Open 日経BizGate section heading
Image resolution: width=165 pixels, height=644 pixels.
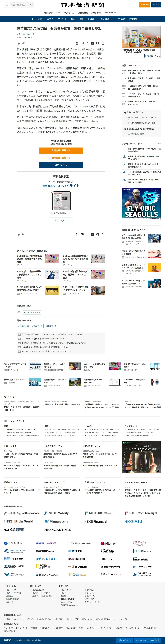point(11,482)
